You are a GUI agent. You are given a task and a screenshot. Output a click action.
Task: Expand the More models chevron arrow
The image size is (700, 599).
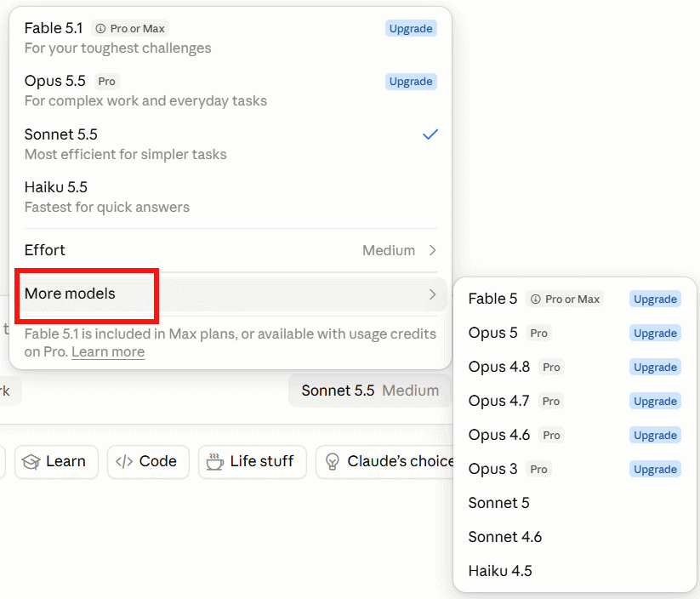[x=432, y=294]
